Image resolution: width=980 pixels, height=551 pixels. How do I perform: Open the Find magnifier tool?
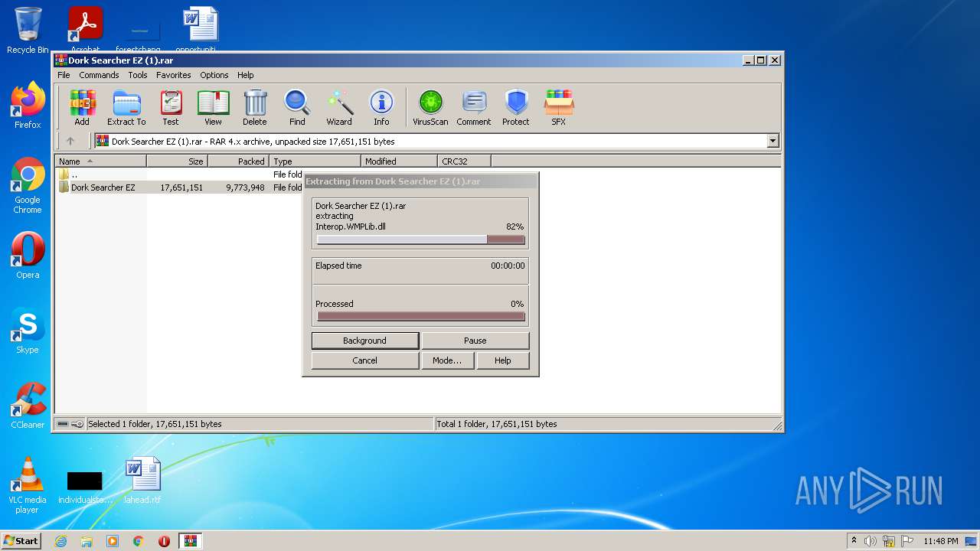[x=297, y=107]
